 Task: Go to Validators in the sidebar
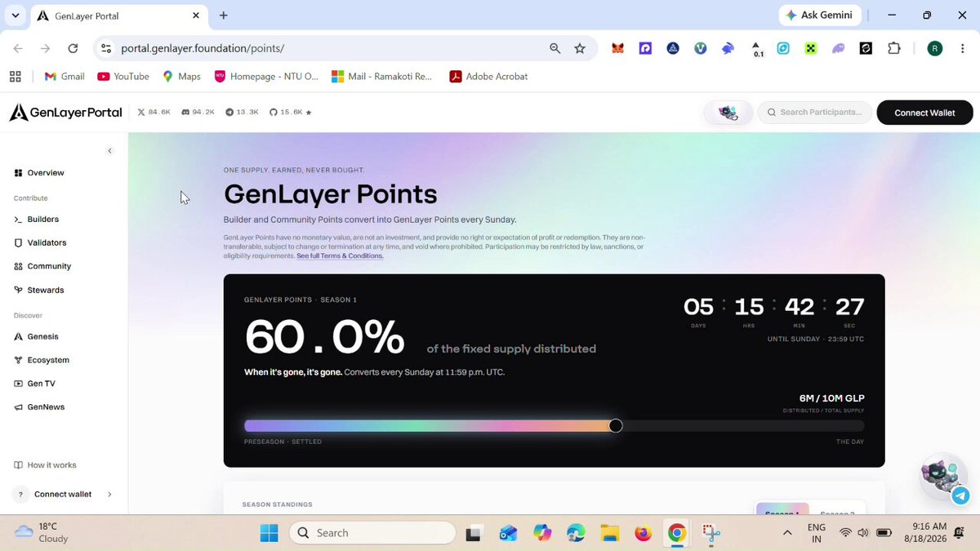tap(41, 243)
